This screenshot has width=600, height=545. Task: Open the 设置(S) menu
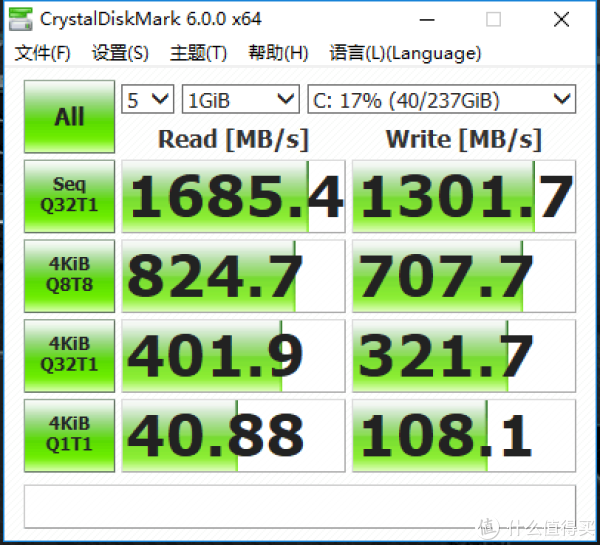[120, 53]
